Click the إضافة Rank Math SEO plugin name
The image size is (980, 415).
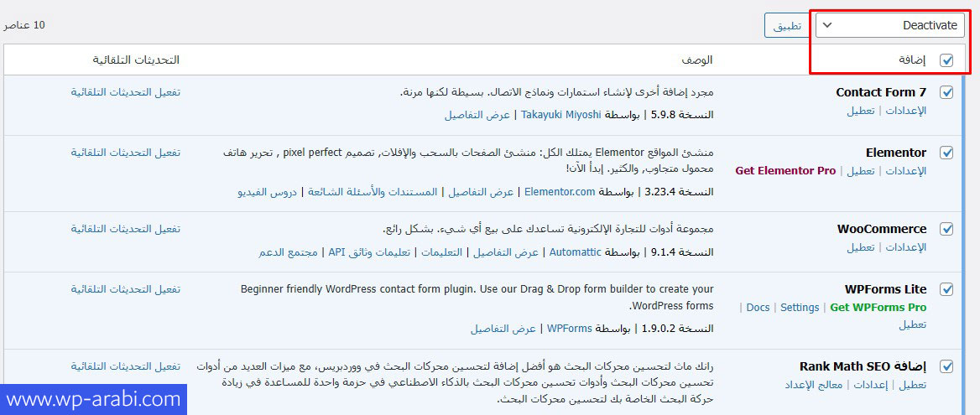pos(863,366)
